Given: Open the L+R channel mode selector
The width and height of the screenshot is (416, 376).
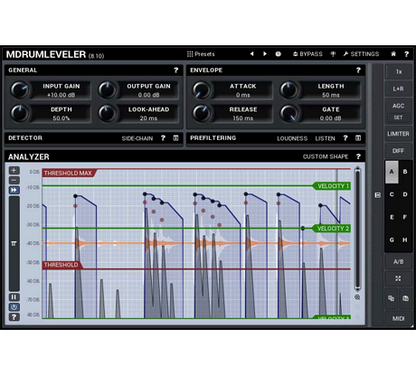Looking at the screenshot, I should tap(399, 89).
